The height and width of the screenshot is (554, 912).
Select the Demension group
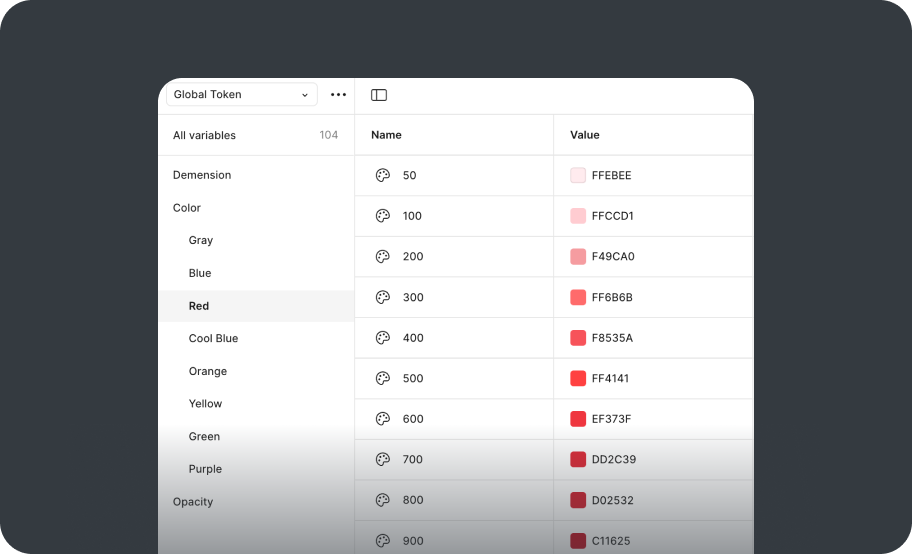coord(202,175)
